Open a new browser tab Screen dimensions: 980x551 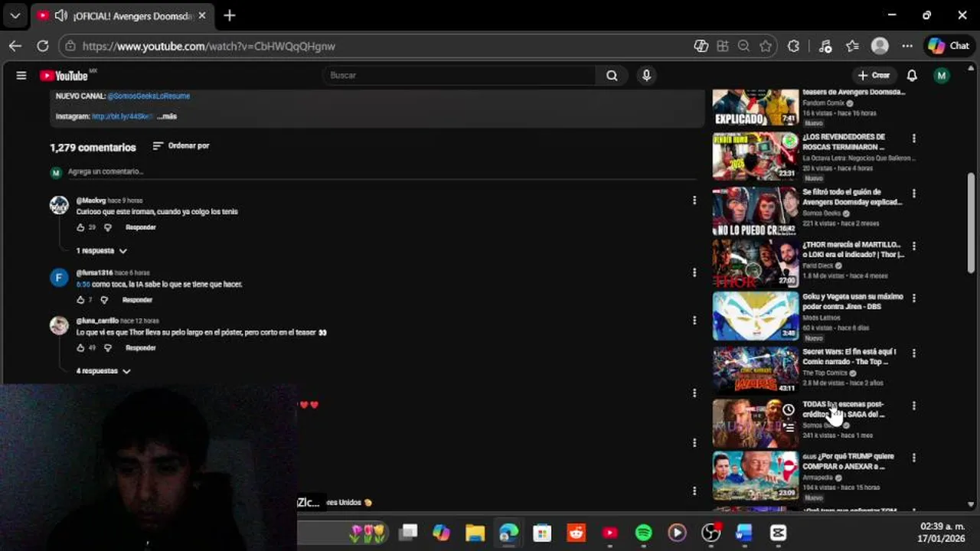click(230, 15)
